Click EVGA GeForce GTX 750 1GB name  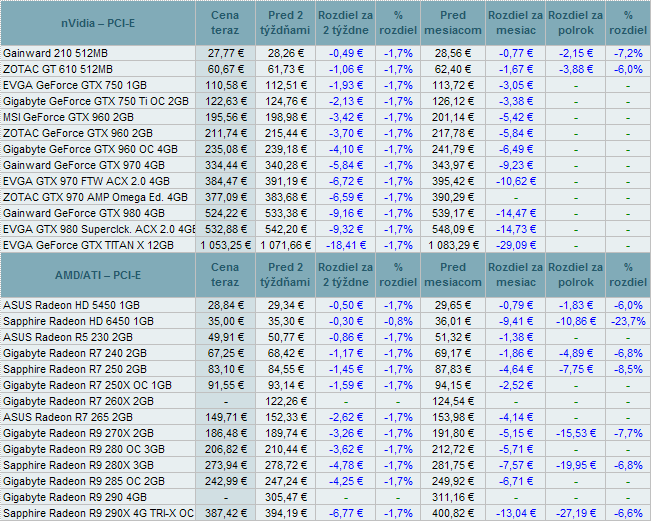75,86
